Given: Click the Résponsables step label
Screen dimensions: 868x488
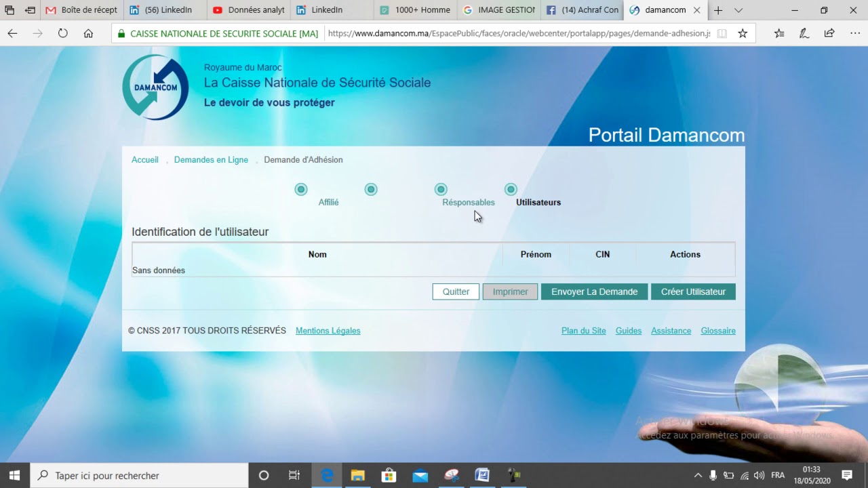Looking at the screenshot, I should point(469,203).
